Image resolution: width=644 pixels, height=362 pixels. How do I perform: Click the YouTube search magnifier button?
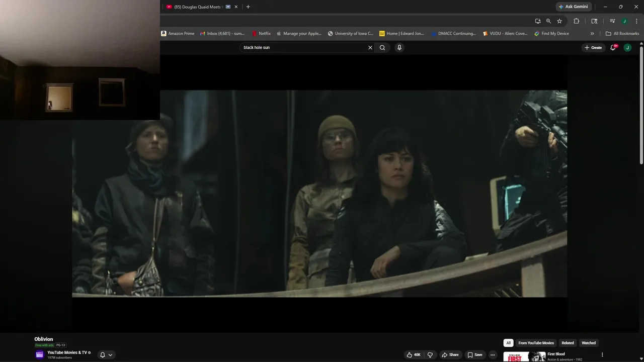[x=382, y=47]
